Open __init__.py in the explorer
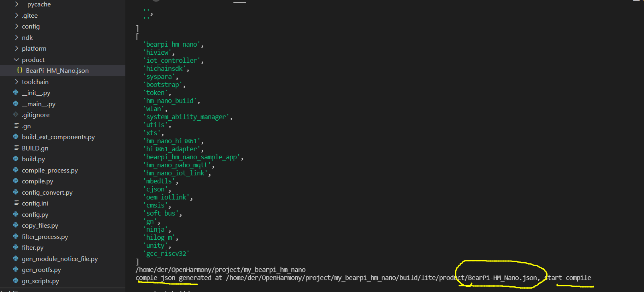644x292 pixels. [36, 93]
